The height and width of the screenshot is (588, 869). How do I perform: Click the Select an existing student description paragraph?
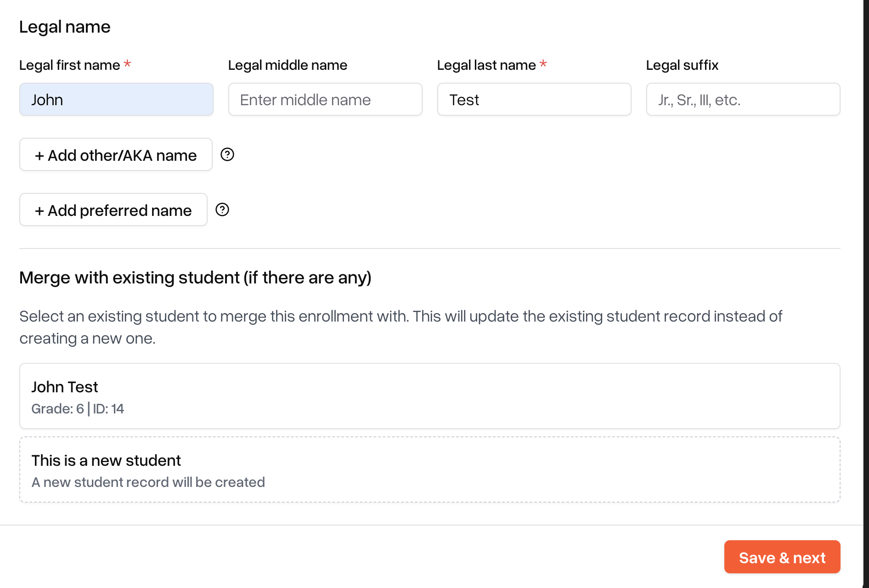tap(401, 327)
